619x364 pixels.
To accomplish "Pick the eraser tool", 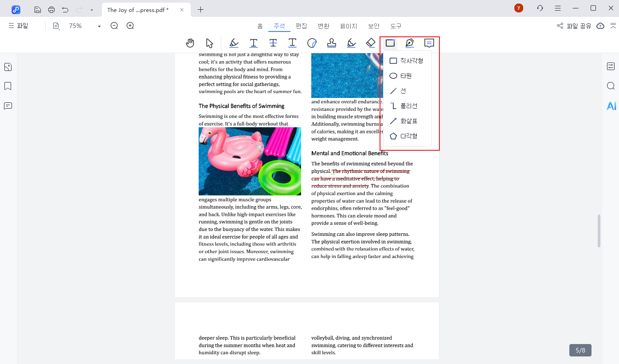I will coord(371,43).
